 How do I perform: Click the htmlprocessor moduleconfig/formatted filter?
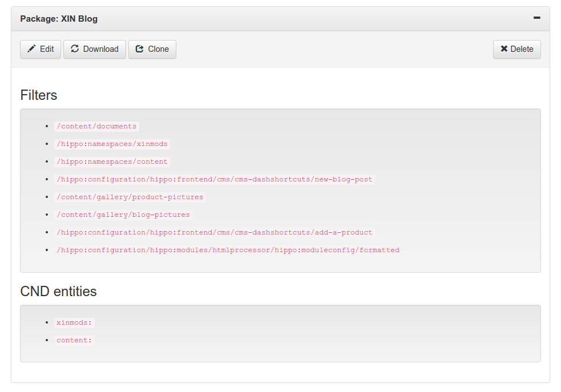(228, 250)
